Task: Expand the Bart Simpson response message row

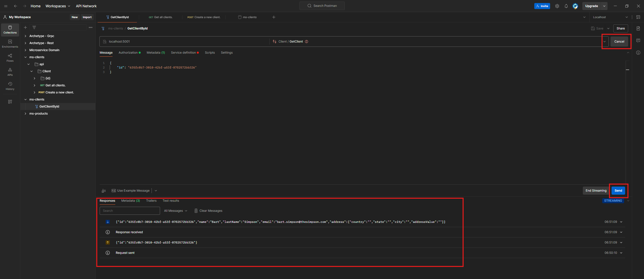Action: pos(621,222)
